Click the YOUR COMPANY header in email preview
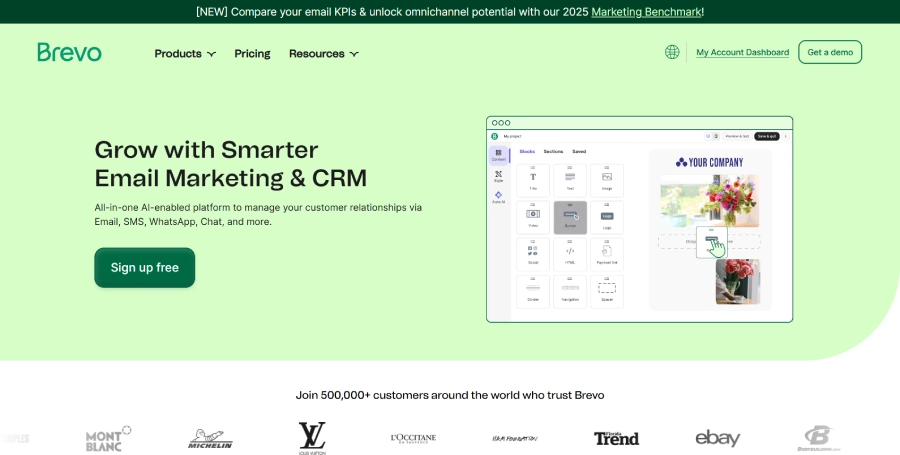The image size is (900, 455). 709,162
